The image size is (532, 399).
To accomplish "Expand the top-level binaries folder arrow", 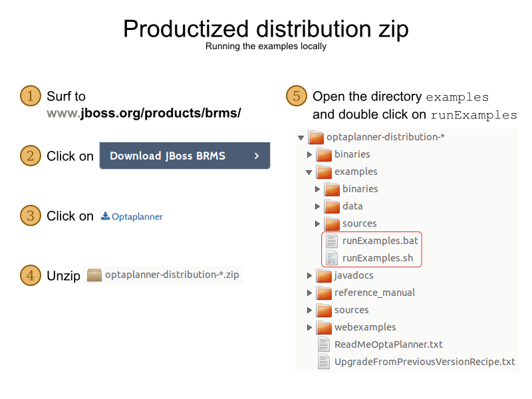I will 309,155.
